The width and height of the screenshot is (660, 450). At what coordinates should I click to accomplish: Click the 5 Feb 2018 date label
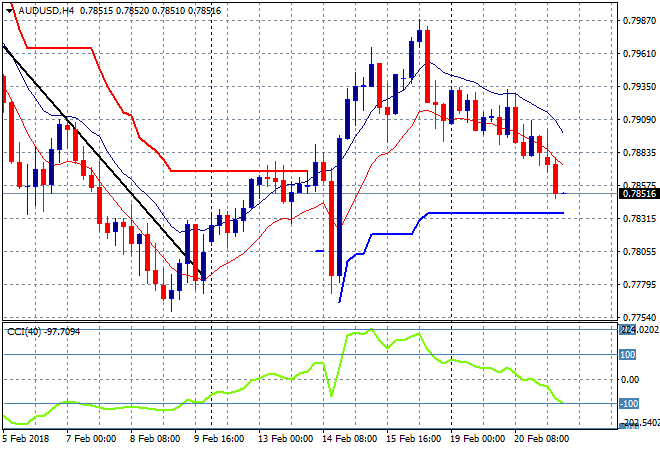click(26, 439)
